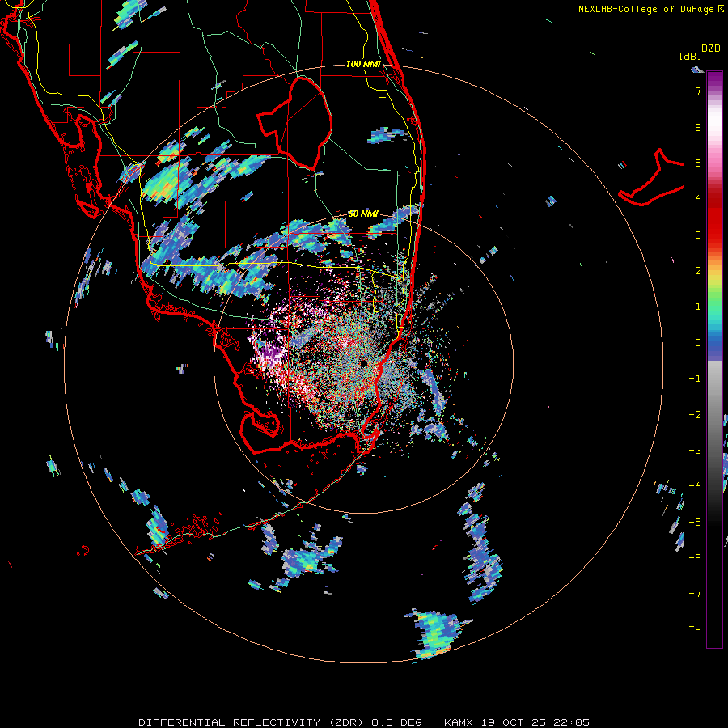The width and height of the screenshot is (728, 728).
Task: Click the DZD legend title
Action: click(711, 49)
